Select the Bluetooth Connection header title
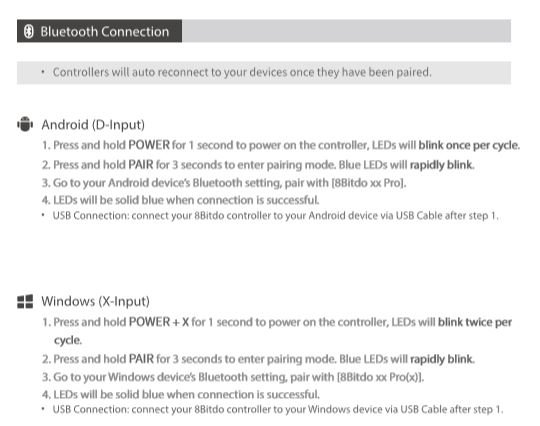The width and height of the screenshot is (540, 426). coord(105,31)
